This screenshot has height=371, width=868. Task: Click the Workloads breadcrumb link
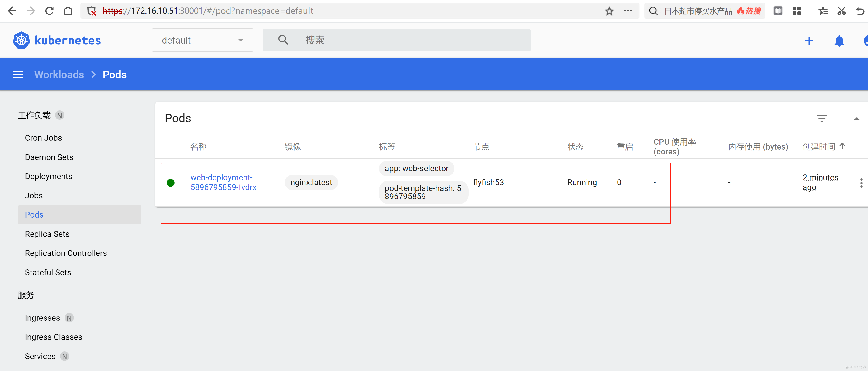(x=59, y=74)
